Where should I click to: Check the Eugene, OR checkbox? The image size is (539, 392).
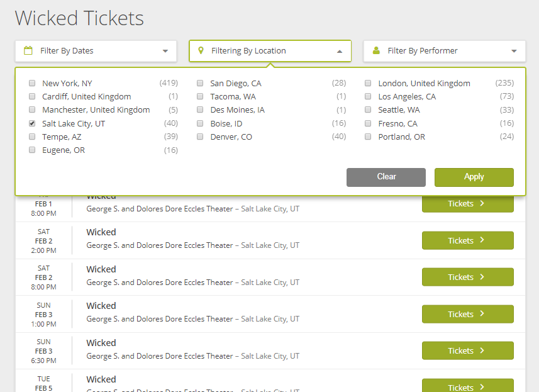[x=32, y=150]
